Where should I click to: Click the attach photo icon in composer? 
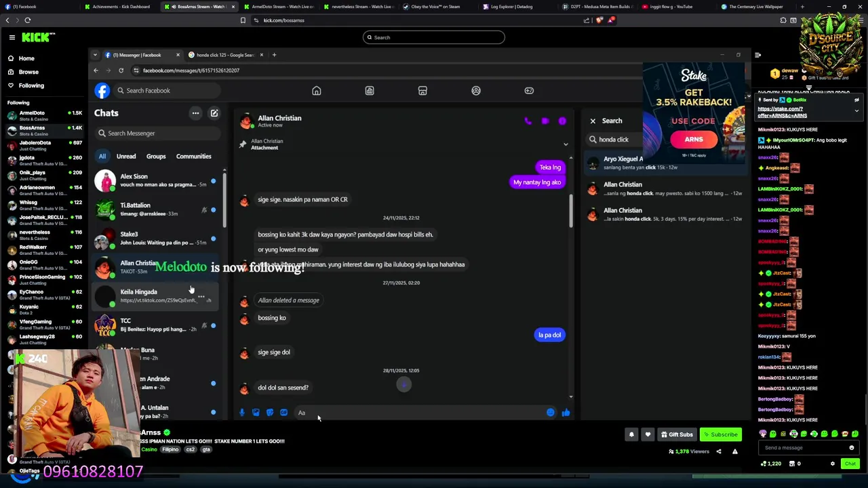pos(256,413)
